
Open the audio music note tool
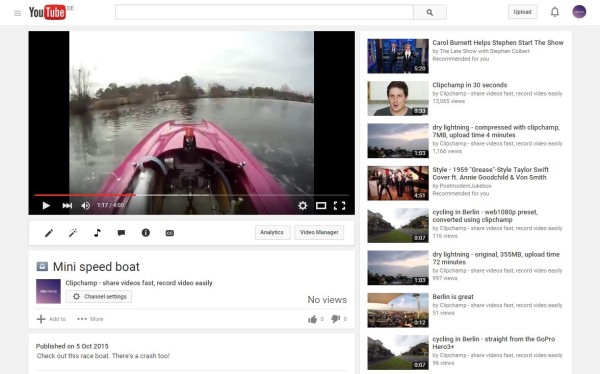click(x=97, y=233)
